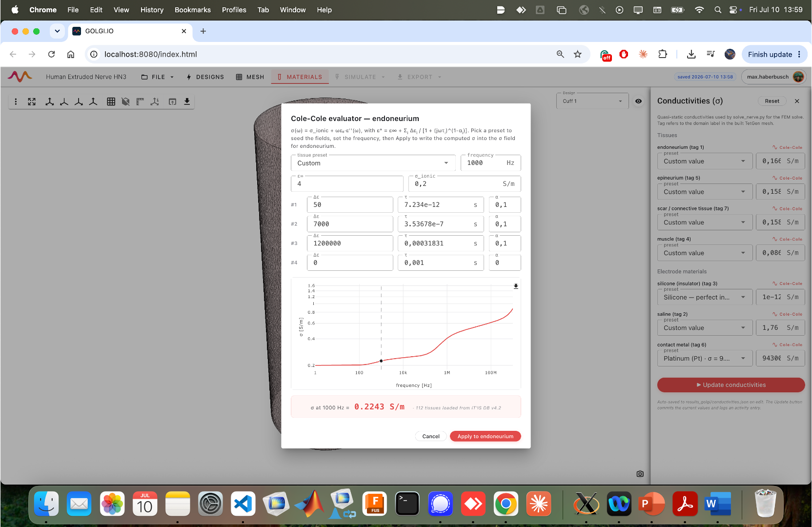Open Visual Studio Code from the dock
812x527 pixels.
tap(243, 504)
